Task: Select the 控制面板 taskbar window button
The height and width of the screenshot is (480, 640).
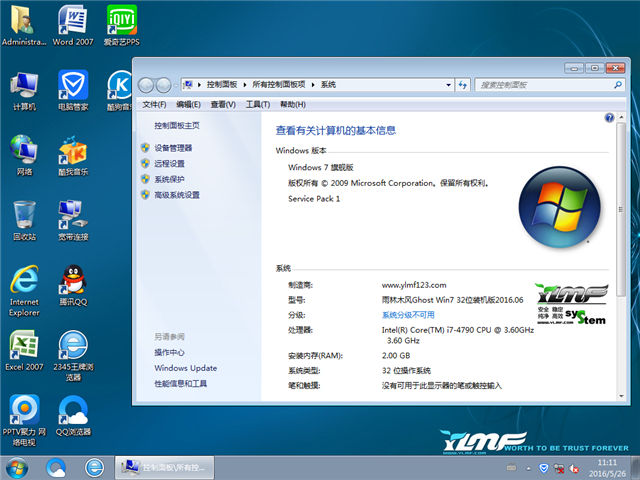Action: 164,468
